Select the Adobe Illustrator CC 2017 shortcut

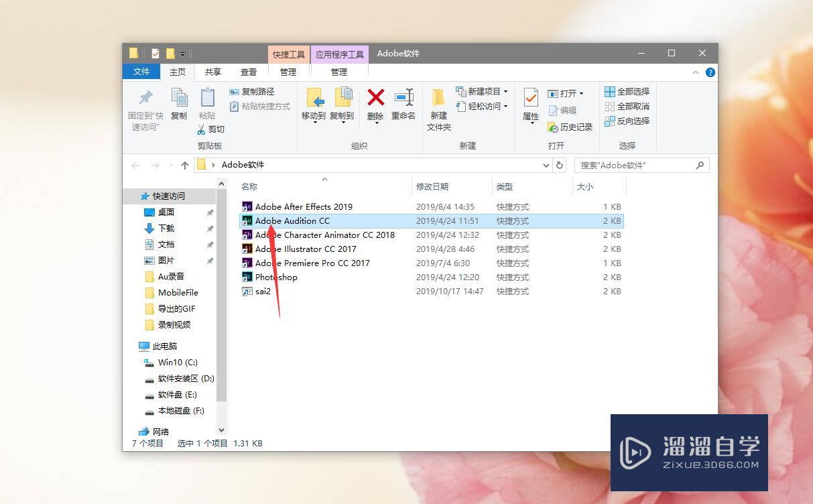coord(432,249)
